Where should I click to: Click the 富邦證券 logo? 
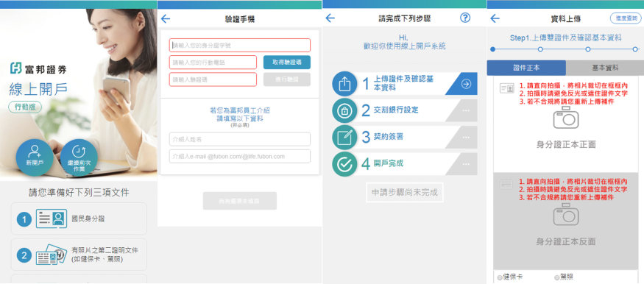pyautogui.click(x=38, y=68)
